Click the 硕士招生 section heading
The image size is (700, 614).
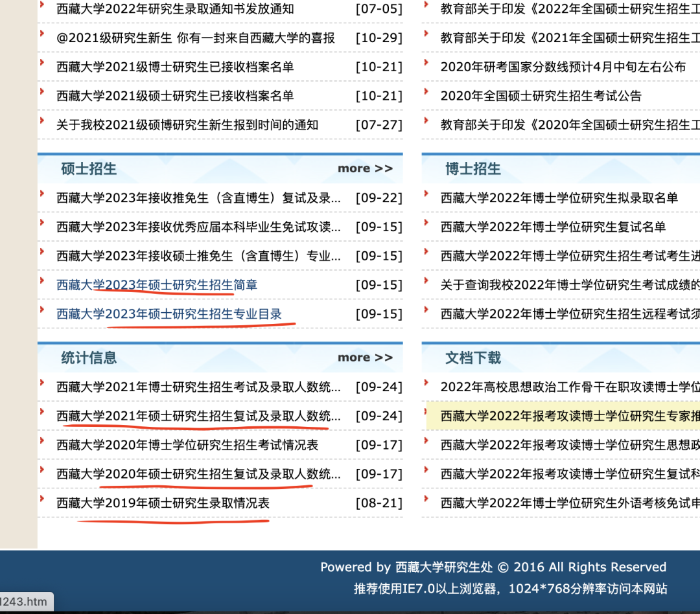pos(89,168)
